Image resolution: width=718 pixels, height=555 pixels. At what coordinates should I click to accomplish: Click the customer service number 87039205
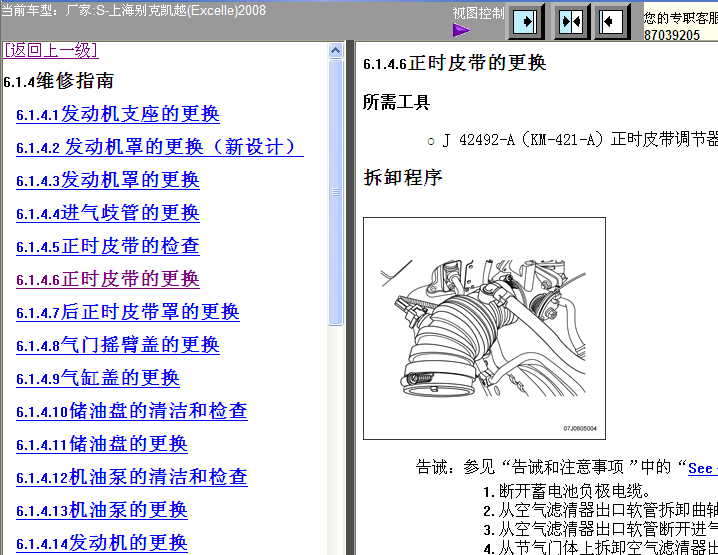pyautogui.click(x=672, y=35)
